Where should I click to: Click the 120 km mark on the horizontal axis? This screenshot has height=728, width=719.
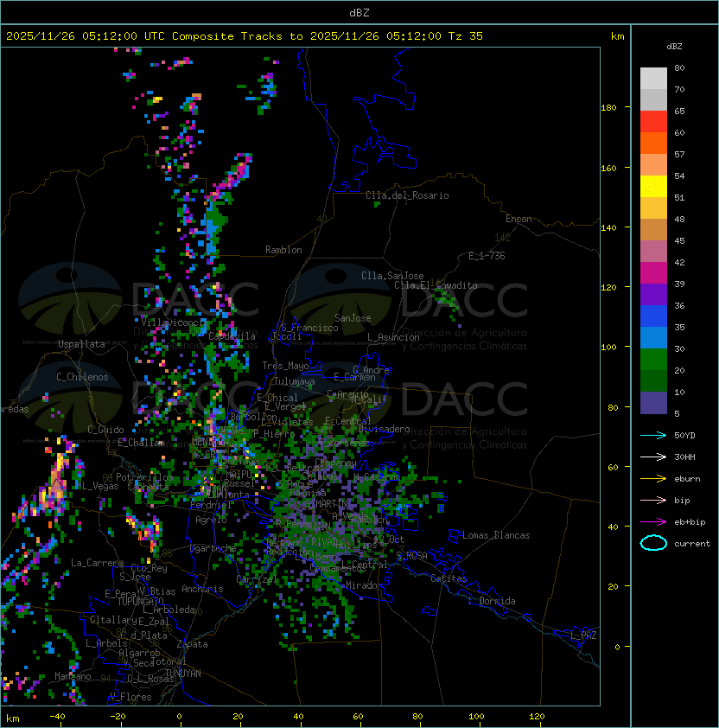click(537, 717)
